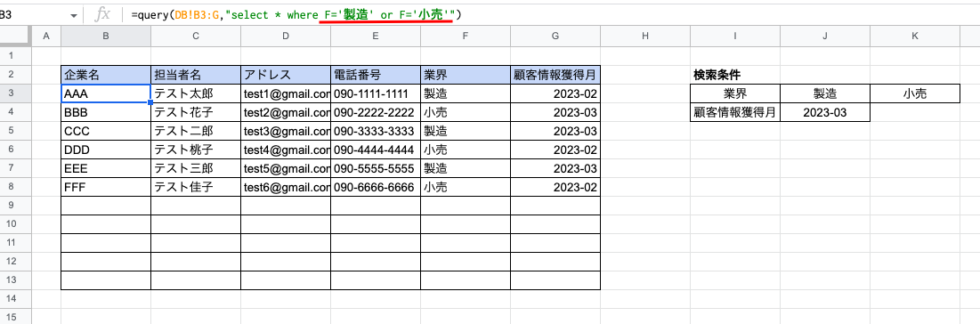Click phone number 090-6666-6666
Screen dimensions: 980x324
point(376,187)
